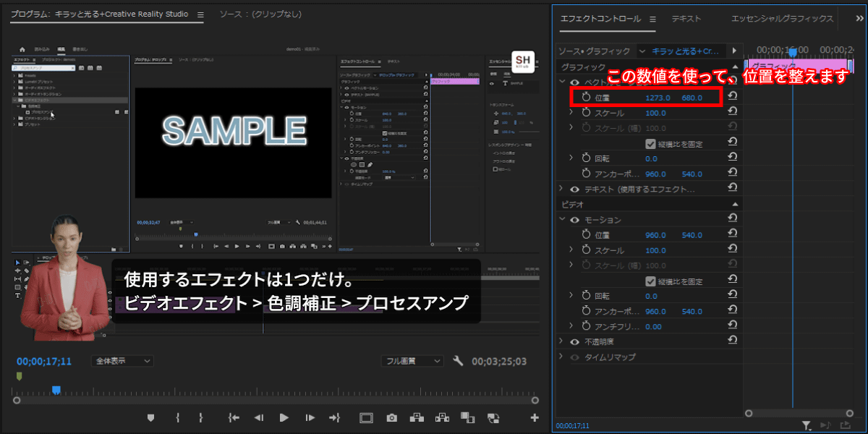Open the ソース：(クリップなし) tab
The height and width of the screenshot is (434, 868).
(260, 14)
